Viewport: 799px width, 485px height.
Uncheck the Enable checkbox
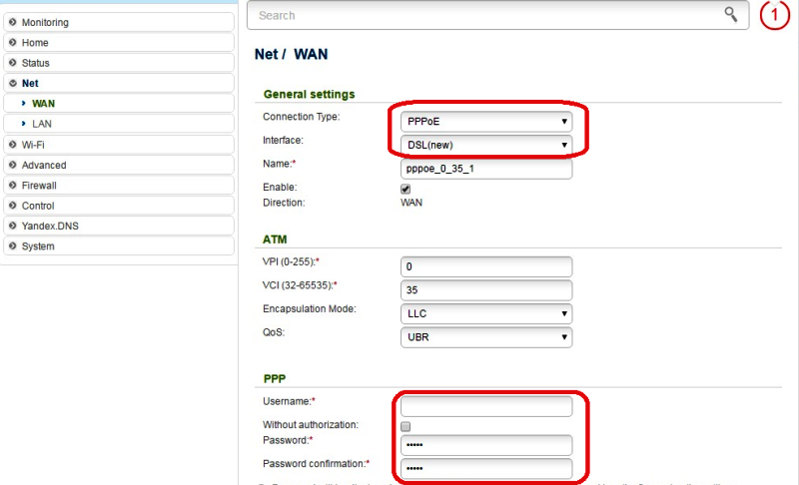coord(406,188)
